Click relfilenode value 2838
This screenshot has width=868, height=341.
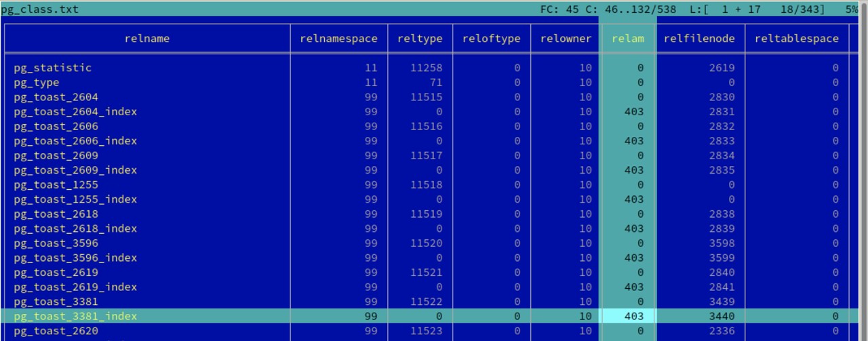pos(722,214)
